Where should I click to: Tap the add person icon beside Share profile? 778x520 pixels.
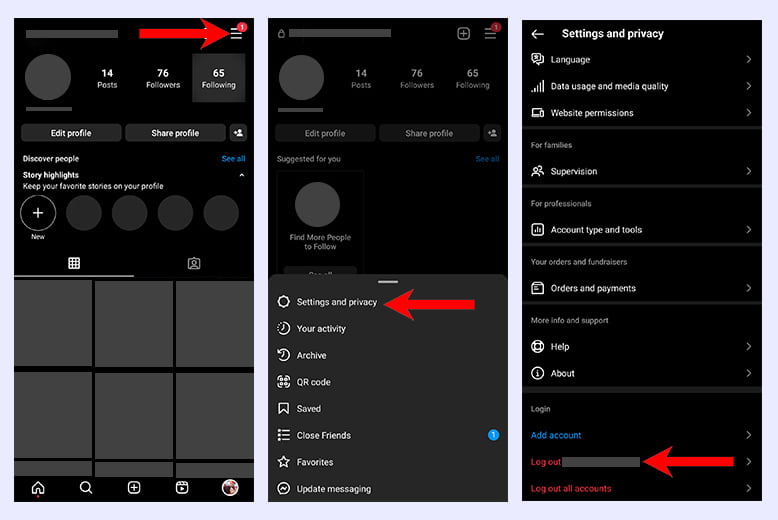click(238, 133)
